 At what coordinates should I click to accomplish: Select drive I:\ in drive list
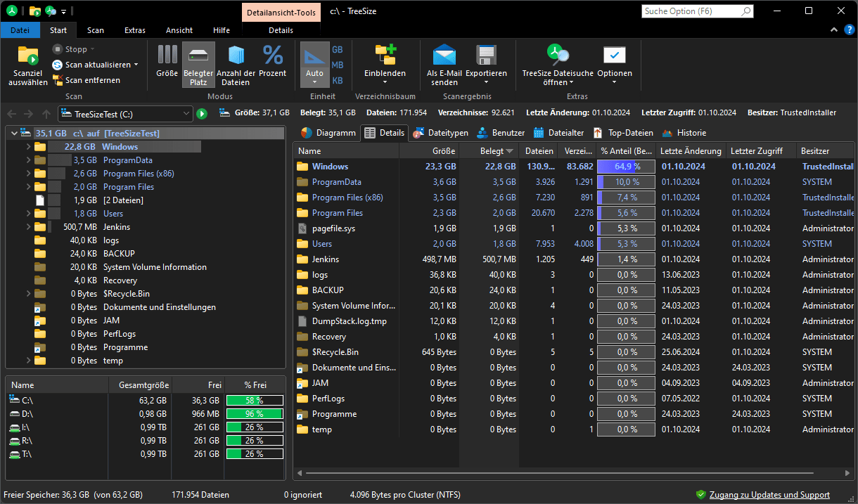point(146,427)
